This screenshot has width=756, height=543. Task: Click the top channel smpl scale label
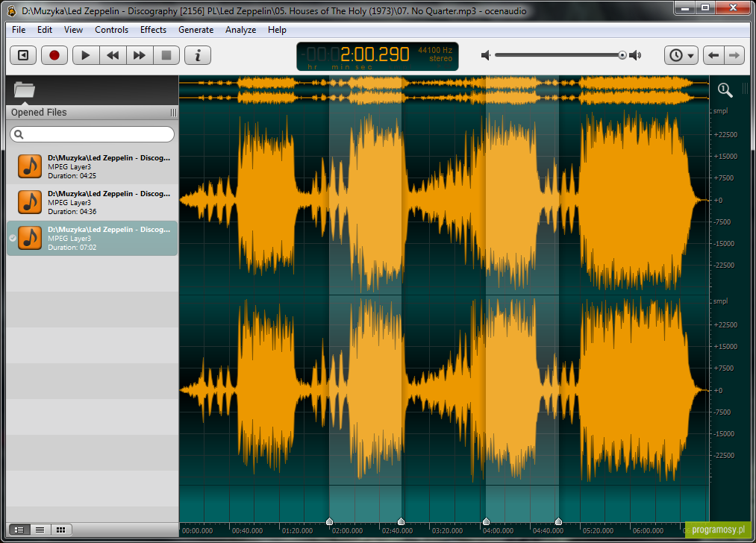point(720,111)
